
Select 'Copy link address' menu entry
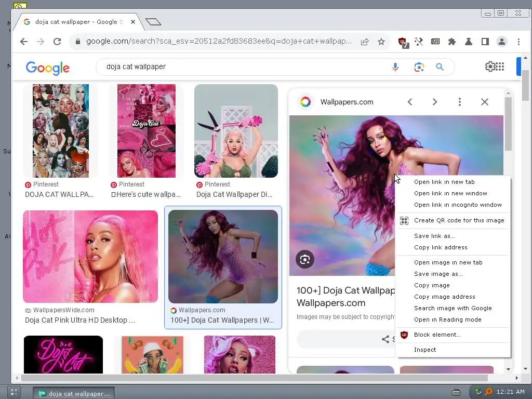(453, 247)
